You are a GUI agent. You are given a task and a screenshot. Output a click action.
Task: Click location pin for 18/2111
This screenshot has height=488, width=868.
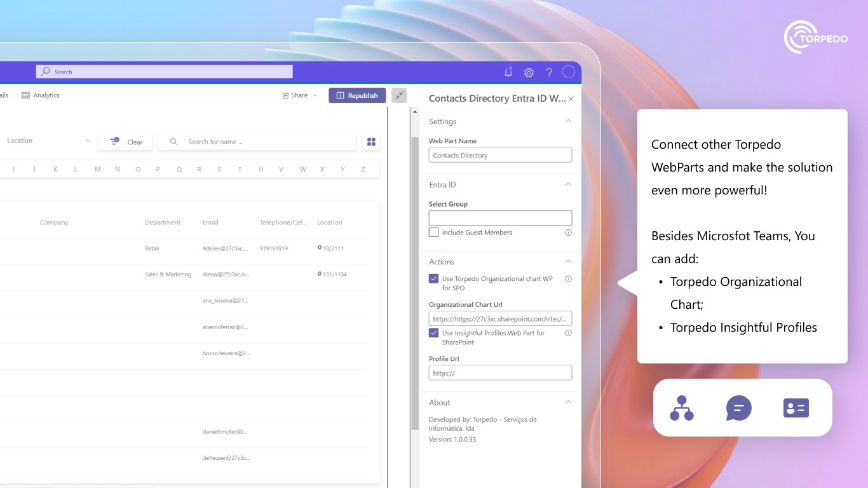point(320,248)
